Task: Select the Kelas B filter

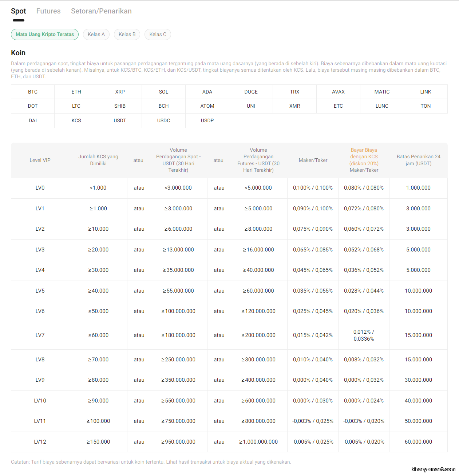Action: coord(127,34)
